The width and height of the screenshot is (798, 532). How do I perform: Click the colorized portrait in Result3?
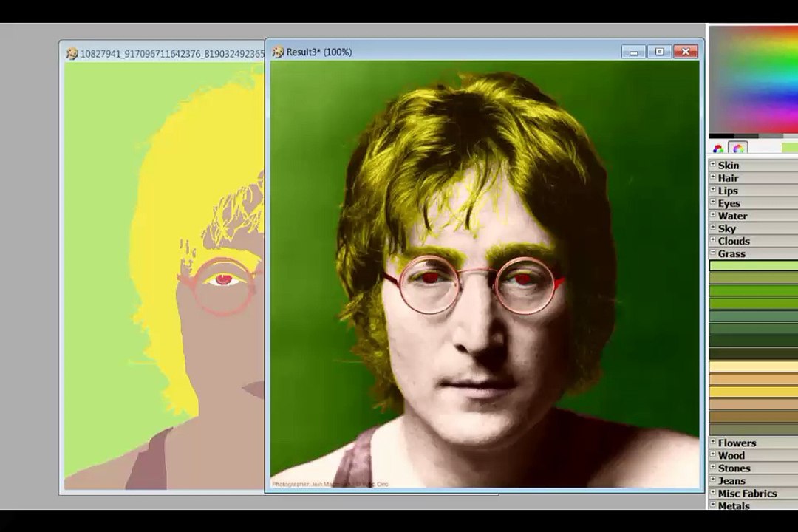[x=485, y=275]
